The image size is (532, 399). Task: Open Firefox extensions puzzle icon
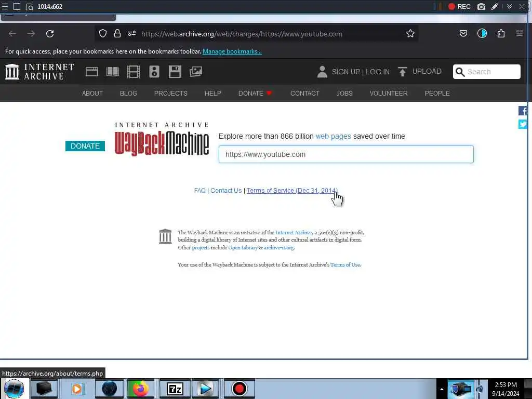[501, 33]
